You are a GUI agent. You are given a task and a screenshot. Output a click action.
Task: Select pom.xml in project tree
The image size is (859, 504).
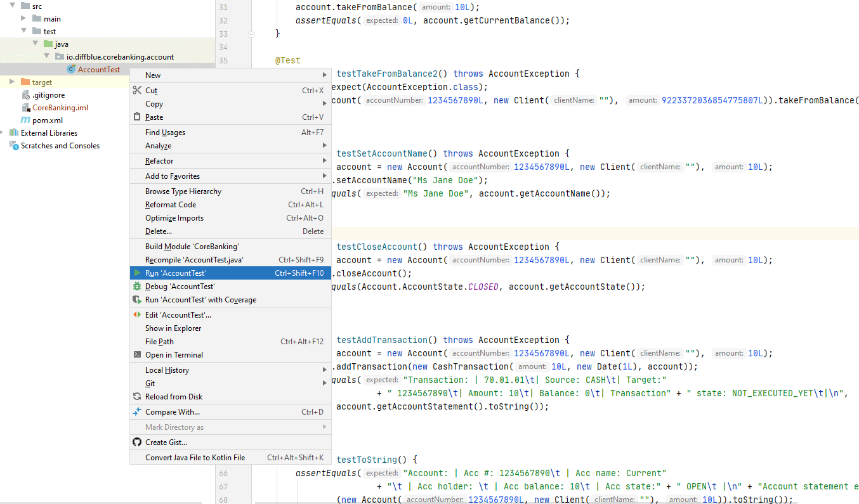click(x=48, y=120)
